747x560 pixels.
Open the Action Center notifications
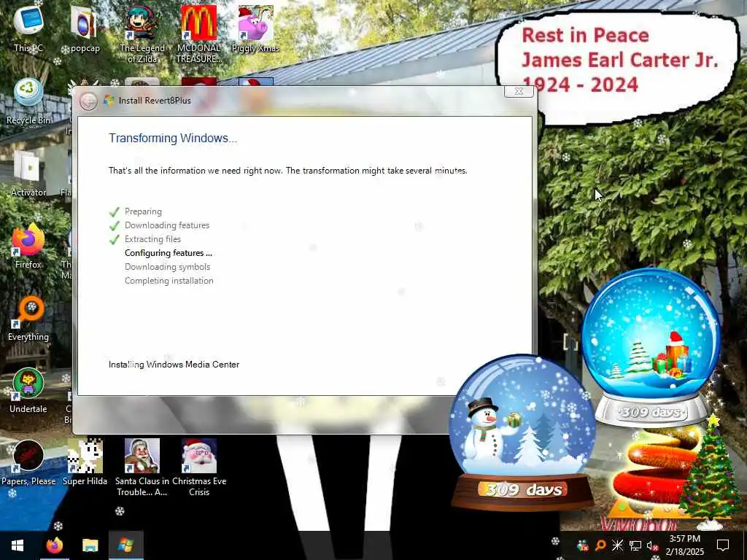tap(723, 545)
